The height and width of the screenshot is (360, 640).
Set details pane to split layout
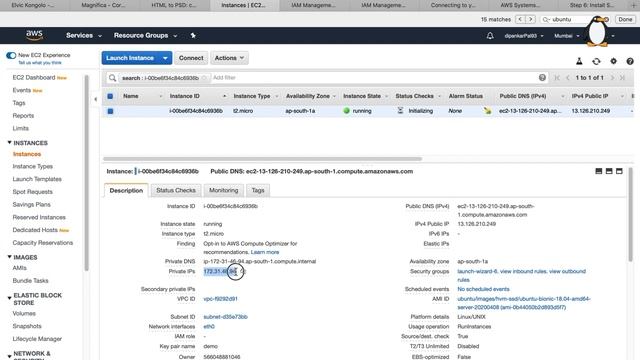(x=609, y=171)
